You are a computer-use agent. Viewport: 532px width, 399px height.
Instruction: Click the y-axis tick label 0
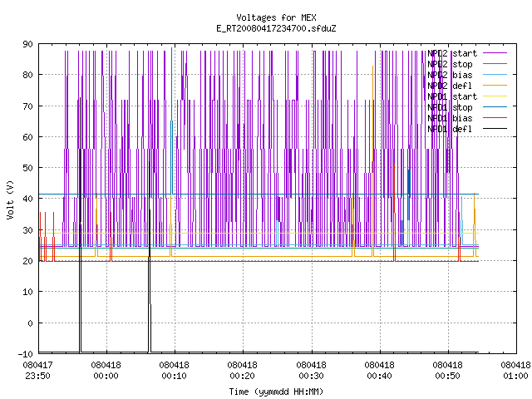30,323
